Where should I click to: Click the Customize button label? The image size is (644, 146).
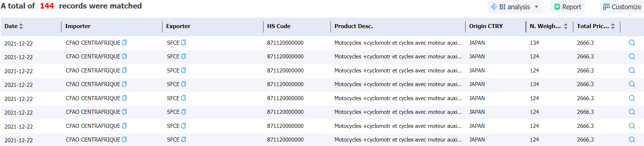(626, 7)
